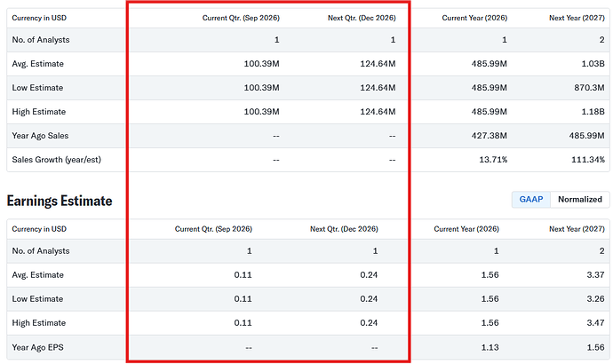Click analyst count 2 for 2027 in sales table

click(602, 40)
